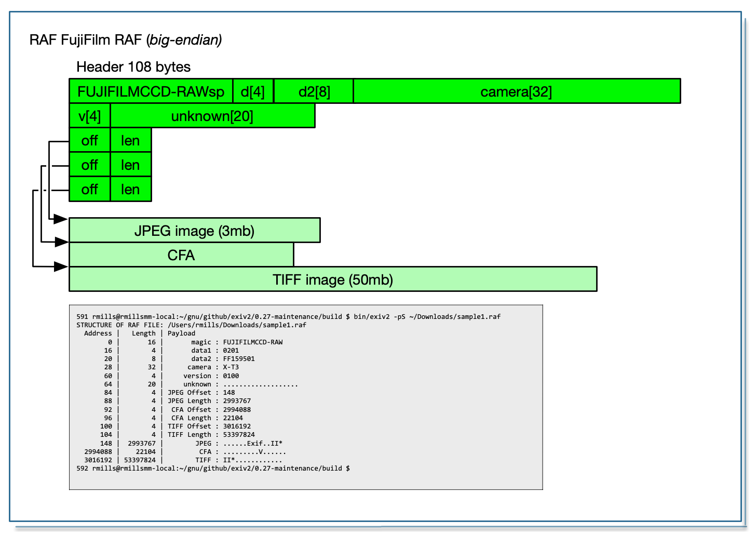Click the arrowhead pointing to TIFF image
Viewport: 756px width, 548px height.
[61, 266]
